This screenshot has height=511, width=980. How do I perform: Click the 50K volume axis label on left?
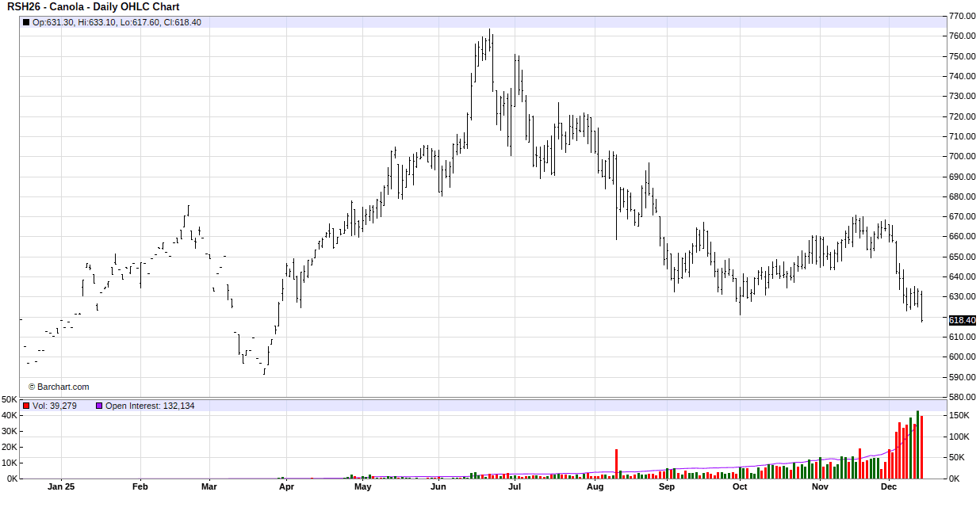pyautogui.click(x=10, y=399)
